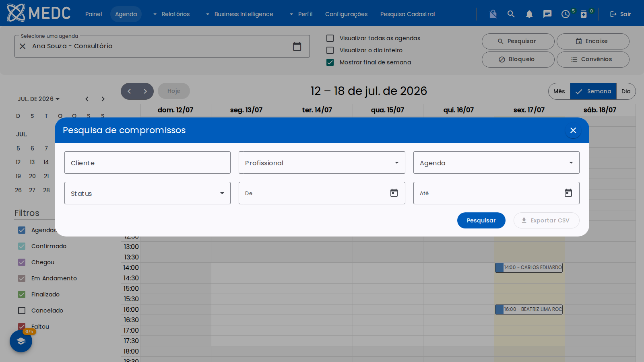Select the Agenda menu item
This screenshot has height=362, width=644.
coord(126,14)
